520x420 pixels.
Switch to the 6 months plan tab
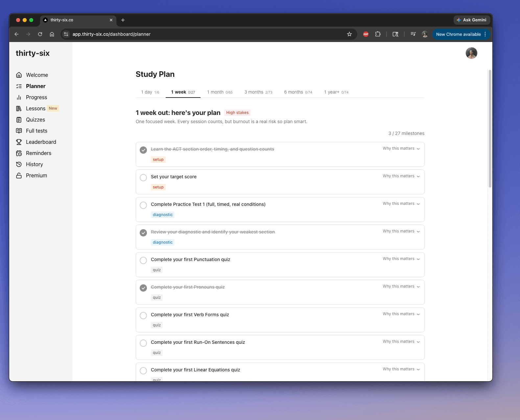coord(298,92)
